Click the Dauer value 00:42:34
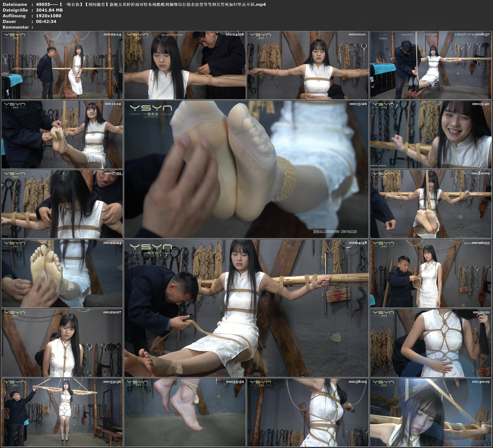Image resolution: width=493 pixels, height=448 pixels. point(46,22)
